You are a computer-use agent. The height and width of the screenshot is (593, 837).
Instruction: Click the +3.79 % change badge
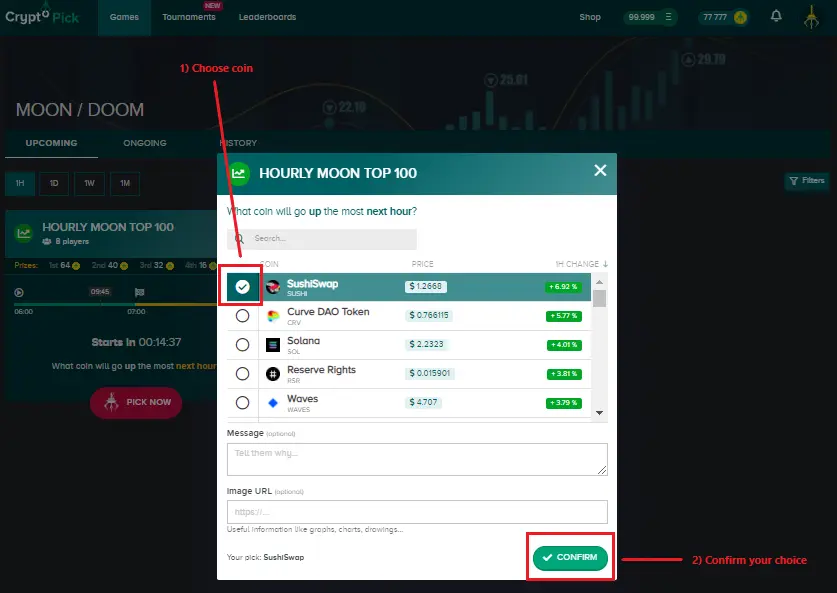(x=564, y=403)
